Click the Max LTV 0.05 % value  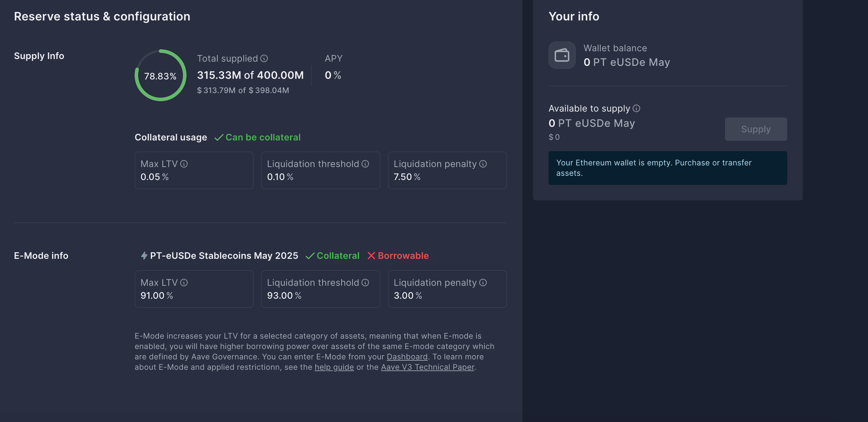click(154, 177)
